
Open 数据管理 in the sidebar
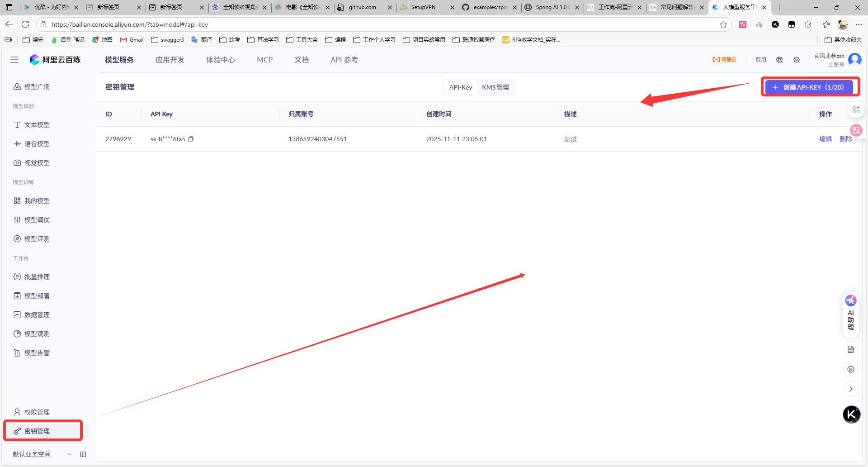tap(32, 315)
